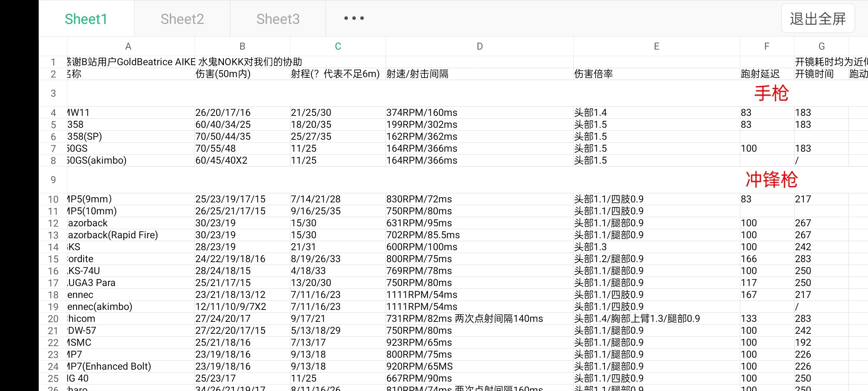Click cell 631RPM/95ms
Viewport: 868px width, 391px height.
480,223
